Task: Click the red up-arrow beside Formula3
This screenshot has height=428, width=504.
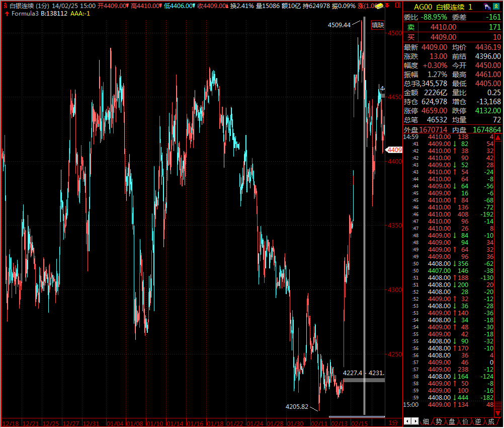Action: point(7,14)
